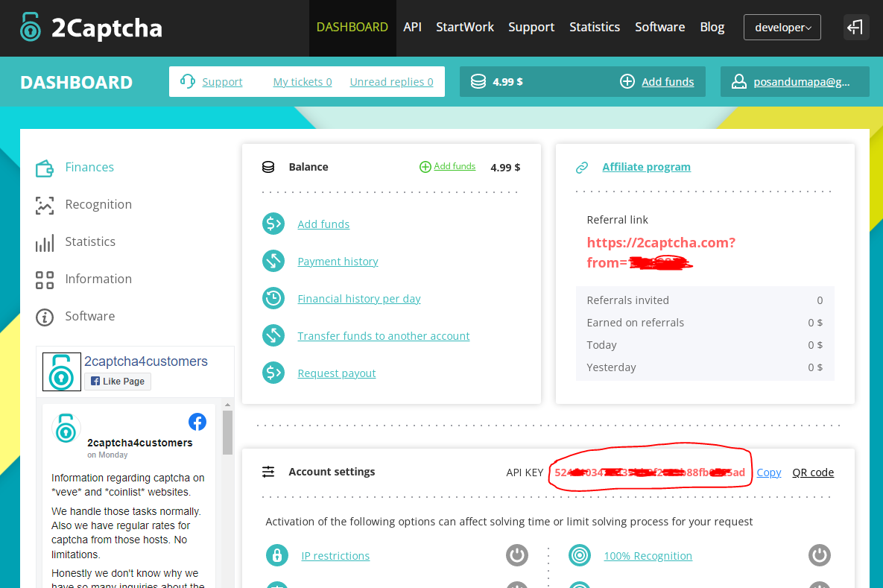Click the Finances wallet icon in sidebar
Image resolution: width=883 pixels, height=588 pixels.
(x=45, y=168)
